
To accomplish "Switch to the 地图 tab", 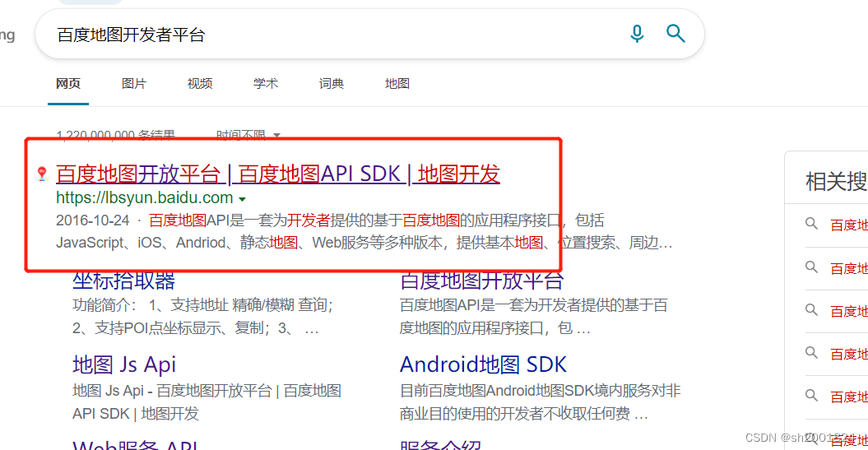I will [x=397, y=84].
